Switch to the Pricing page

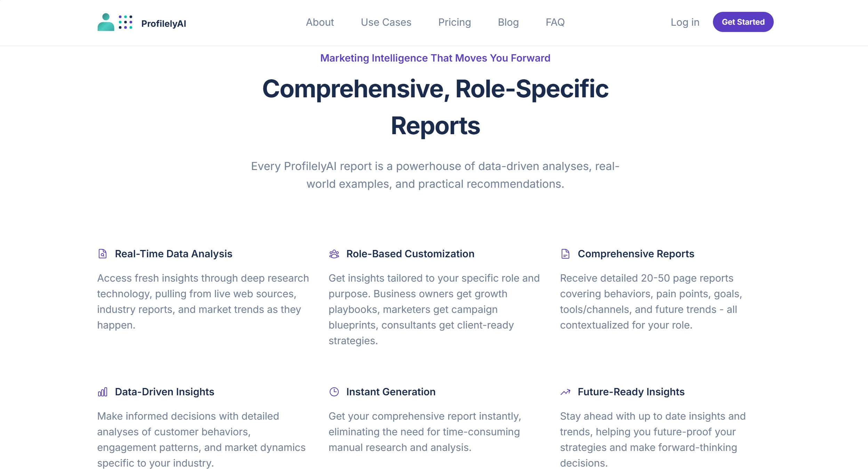click(x=455, y=22)
